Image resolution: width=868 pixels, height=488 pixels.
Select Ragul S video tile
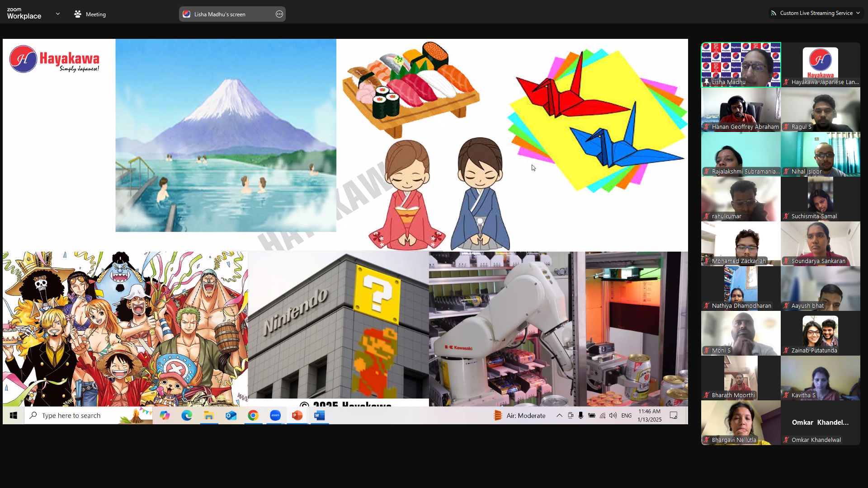pyautogui.click(x=821, y=109)
